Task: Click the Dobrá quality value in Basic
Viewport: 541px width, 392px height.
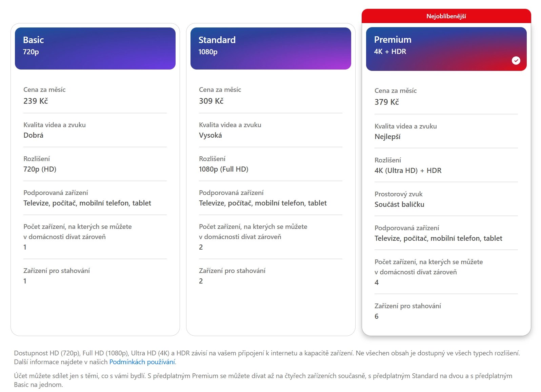Action: pyautogui.click(x=33, y=135)
